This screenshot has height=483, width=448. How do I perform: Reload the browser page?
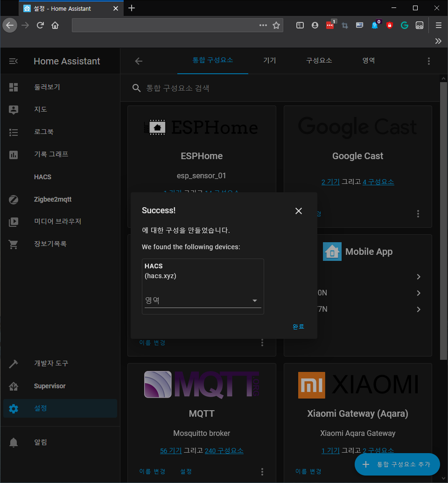[40, 25]
